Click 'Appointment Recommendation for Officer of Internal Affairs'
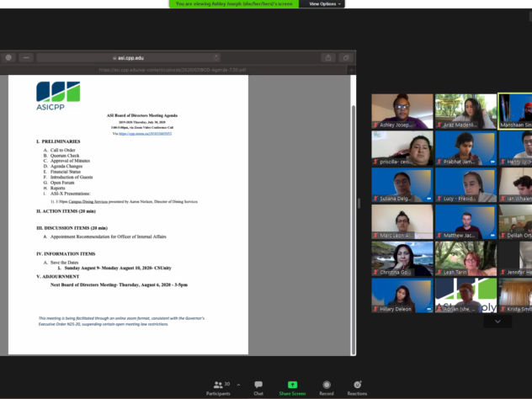 (109, 237)
